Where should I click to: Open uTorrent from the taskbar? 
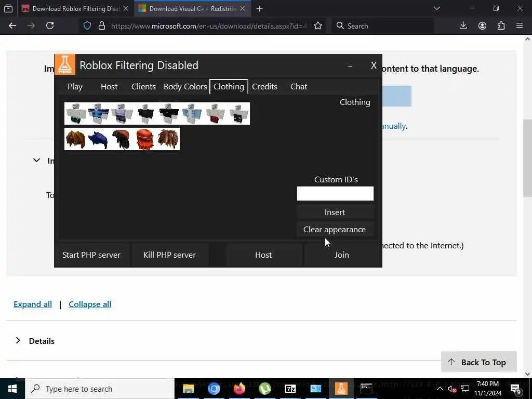pos(264,389)
